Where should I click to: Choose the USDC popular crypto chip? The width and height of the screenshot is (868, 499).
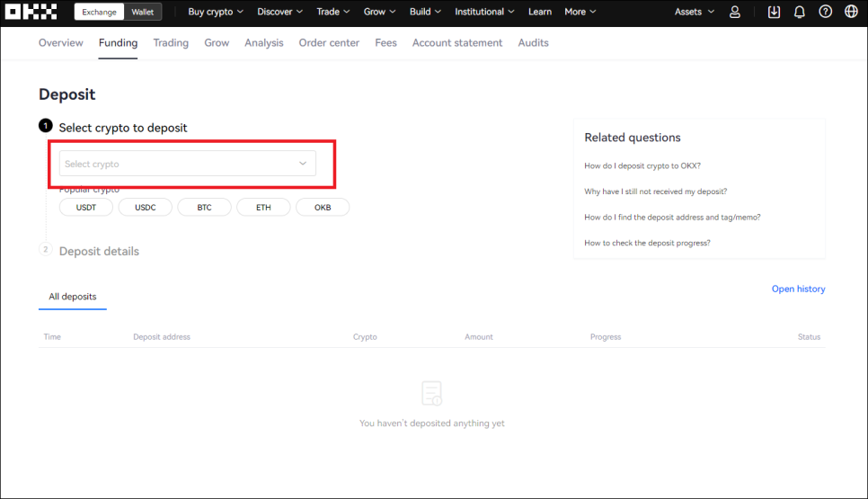pyautogui.click(x=145, y=207)
